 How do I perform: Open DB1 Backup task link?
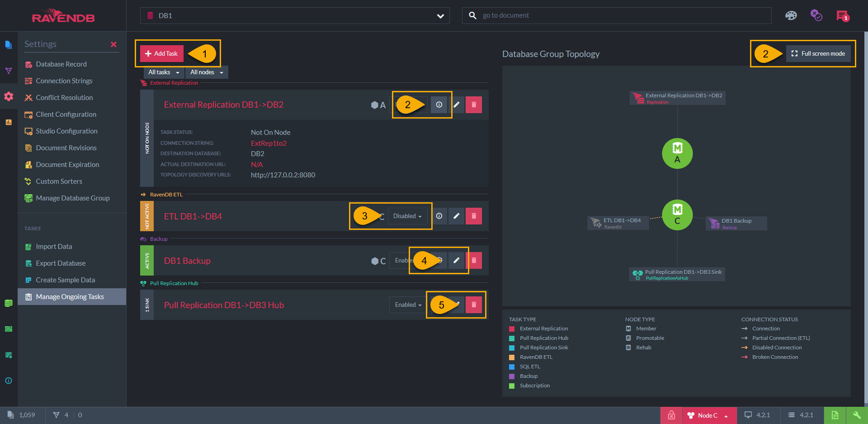coord(187,261)
